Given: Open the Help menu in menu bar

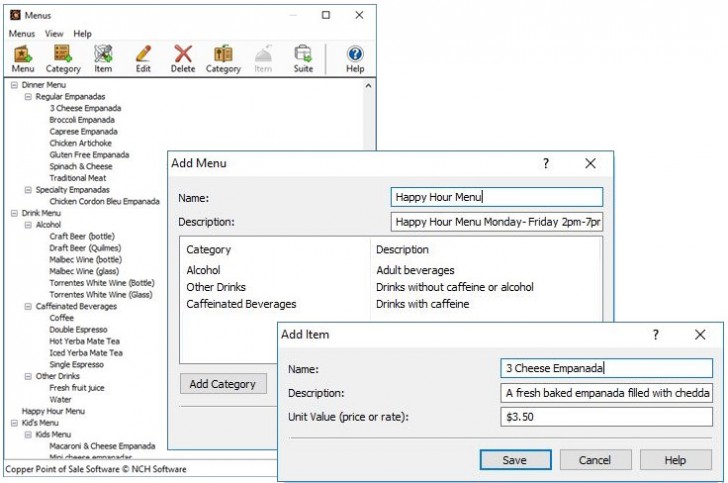Looking at the screenshot, I should (82, 34).
